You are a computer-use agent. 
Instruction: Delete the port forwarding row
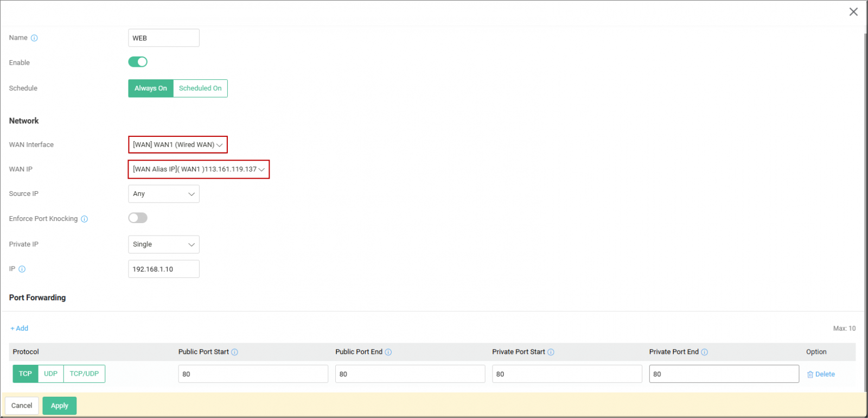pos(821,375)
